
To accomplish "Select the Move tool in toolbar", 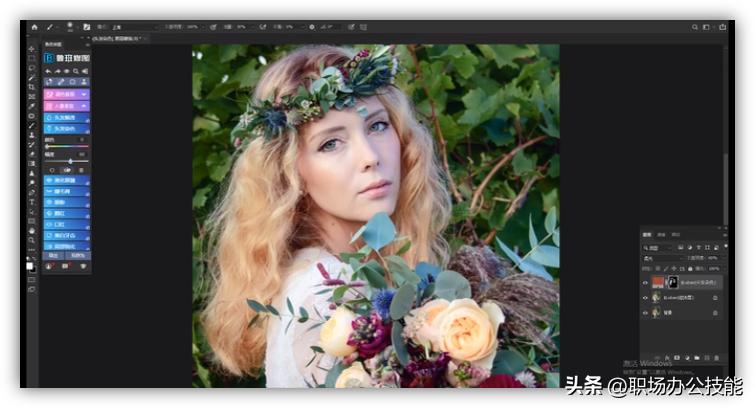I will point(31,49).
